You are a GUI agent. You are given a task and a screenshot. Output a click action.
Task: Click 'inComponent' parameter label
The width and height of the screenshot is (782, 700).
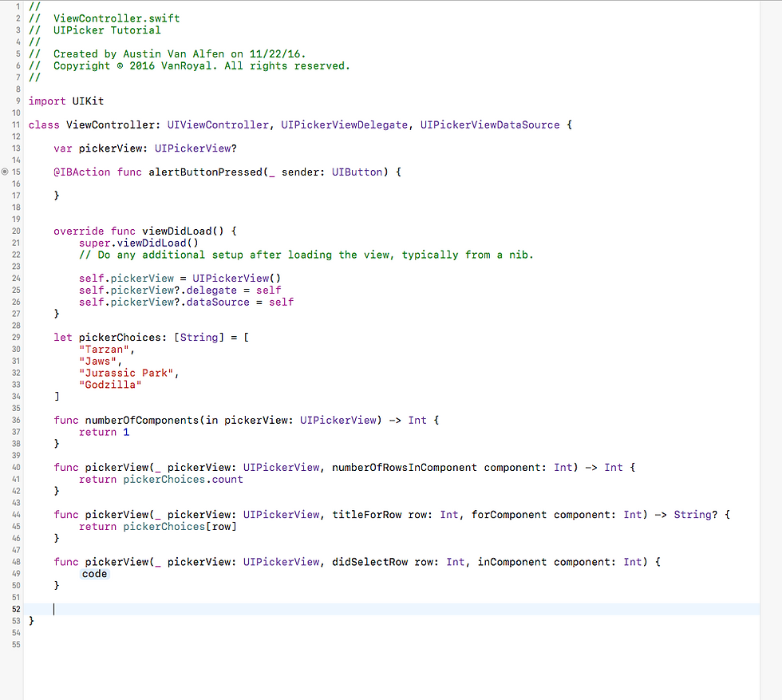coord(512,562)
